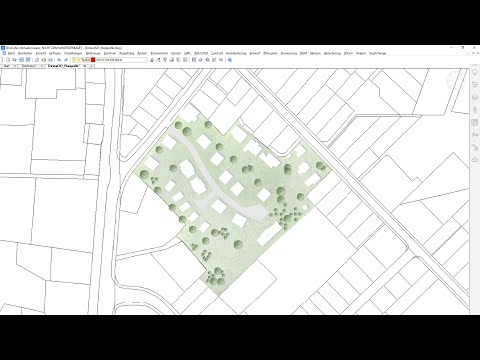Click the Redo arrow icon
This screenshot has width=480, height=360.
(x=66, y=60)
